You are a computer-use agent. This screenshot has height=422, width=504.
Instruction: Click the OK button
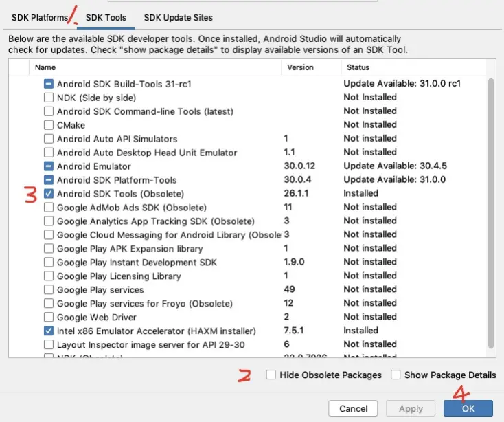(x=468, y=409)
